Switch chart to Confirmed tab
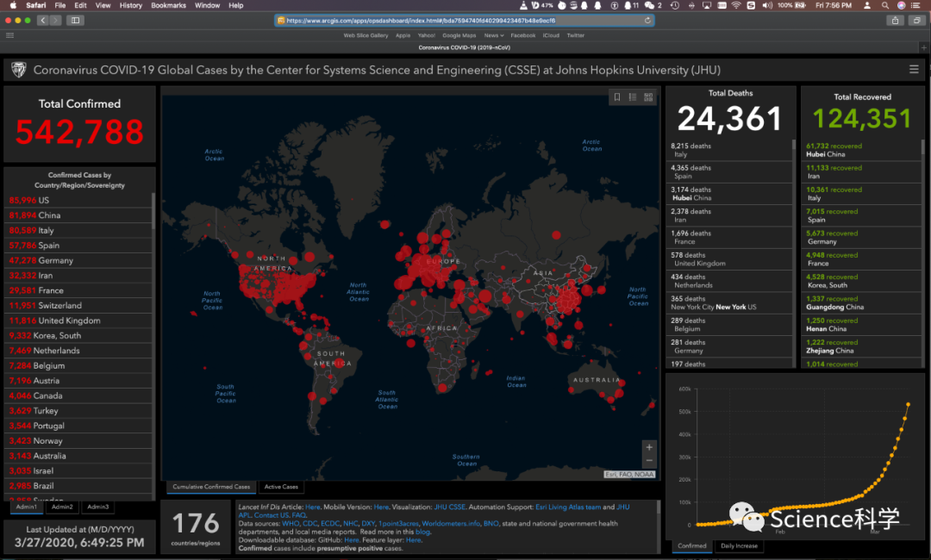Viewport: 931px width, 560px height. click(x=692, y=545)
